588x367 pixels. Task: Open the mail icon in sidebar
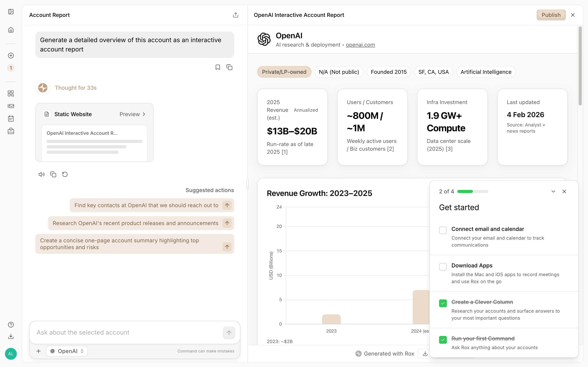11,106
